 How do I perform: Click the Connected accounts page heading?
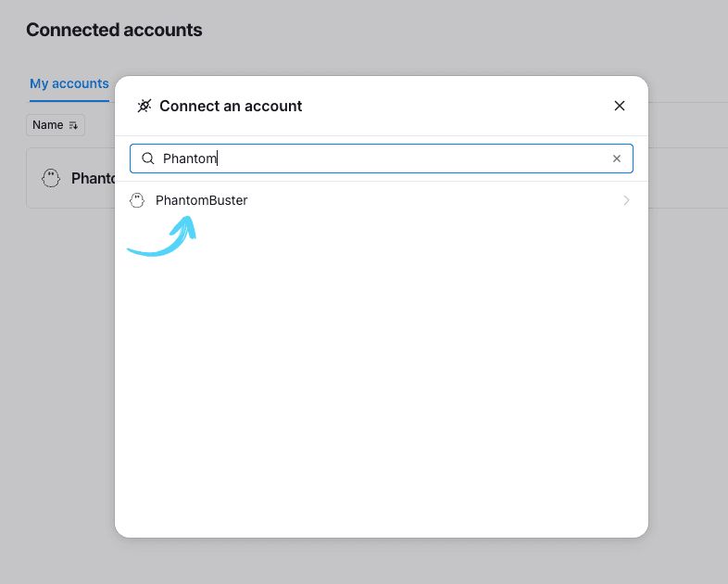click(114, 30)
